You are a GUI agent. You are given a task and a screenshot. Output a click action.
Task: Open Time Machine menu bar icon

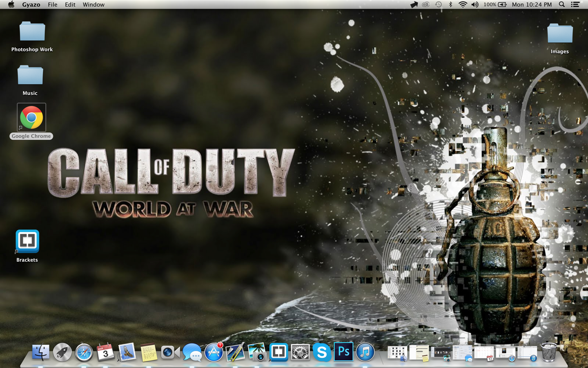(x=438, y=4)
